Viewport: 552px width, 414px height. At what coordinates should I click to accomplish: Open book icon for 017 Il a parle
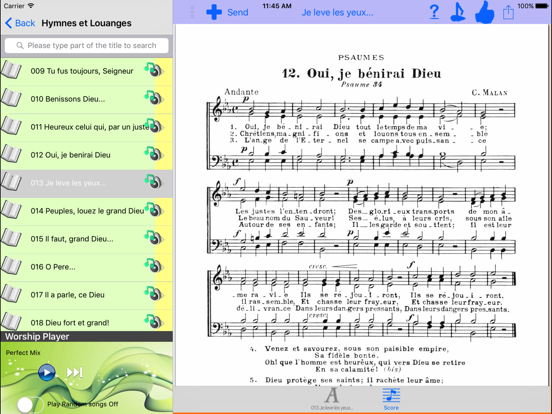pyautogui.click(x=11, y=294)
